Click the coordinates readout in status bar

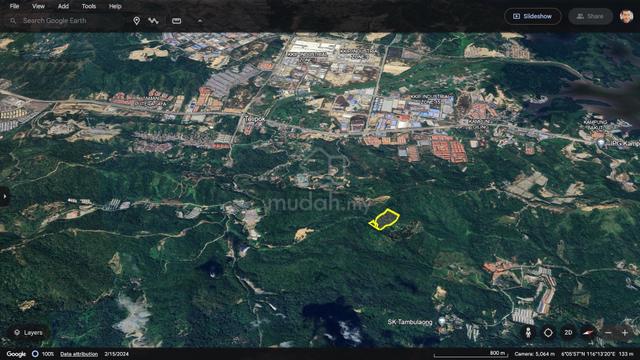[x=588, y=354]
